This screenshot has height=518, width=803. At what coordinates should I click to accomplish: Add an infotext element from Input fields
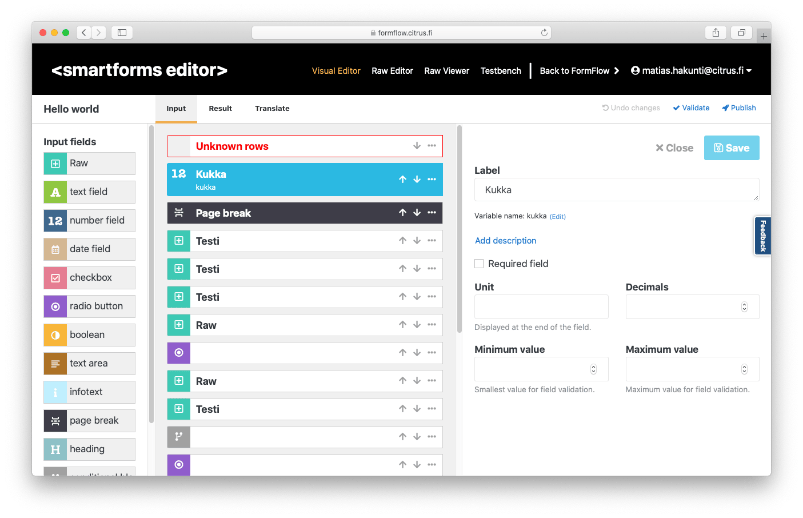90,392
